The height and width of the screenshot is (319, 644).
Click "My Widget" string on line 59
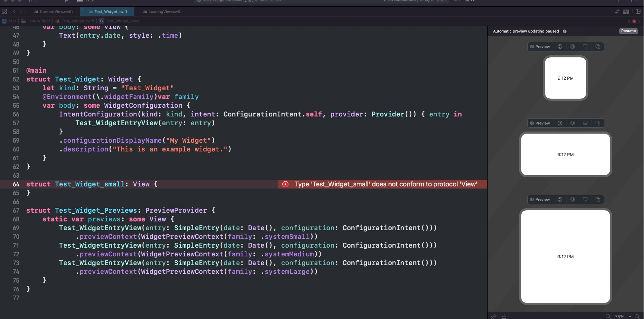(188, 140)
